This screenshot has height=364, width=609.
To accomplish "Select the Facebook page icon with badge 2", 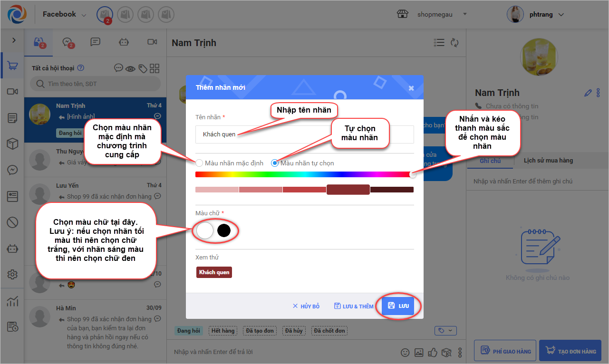I will point(105,15).
